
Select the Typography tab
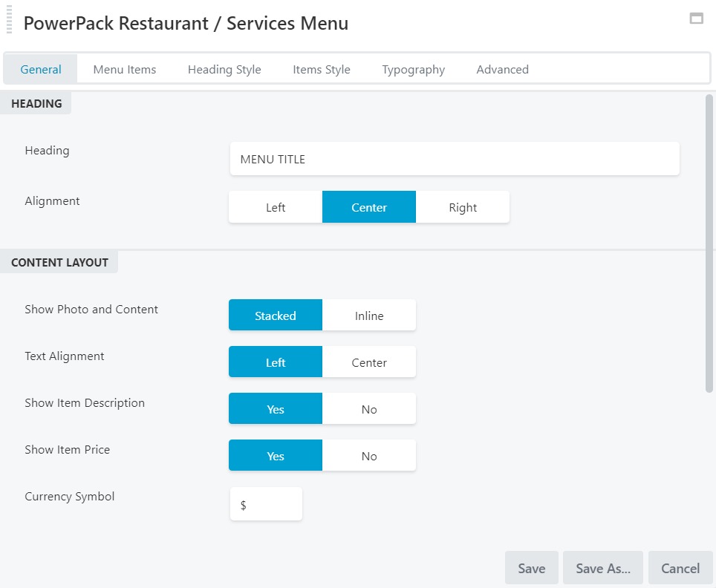[413, 69]
